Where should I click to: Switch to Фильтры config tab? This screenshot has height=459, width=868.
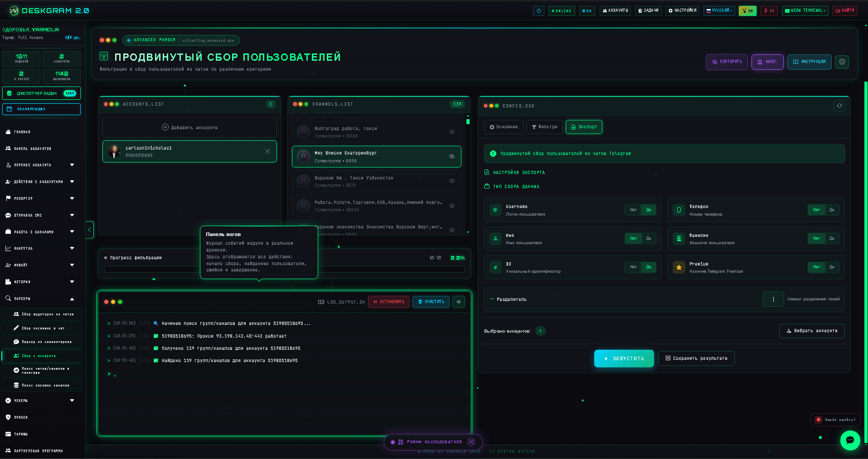(544, 127)
